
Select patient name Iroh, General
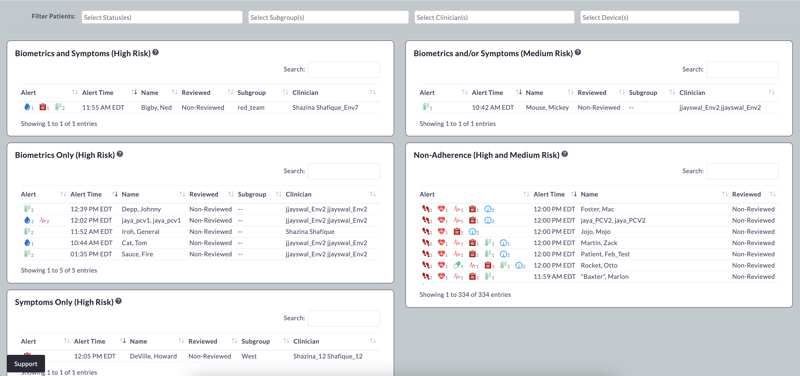click(140, 232)
